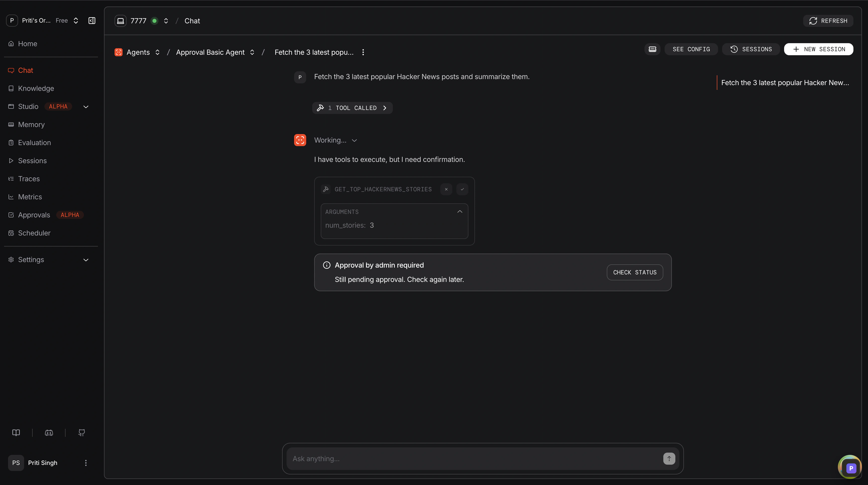Image resolution: width=868 pixels, height=485 pixels.
Task: Collapse the Arguments panel
Action: coord(460,212)
